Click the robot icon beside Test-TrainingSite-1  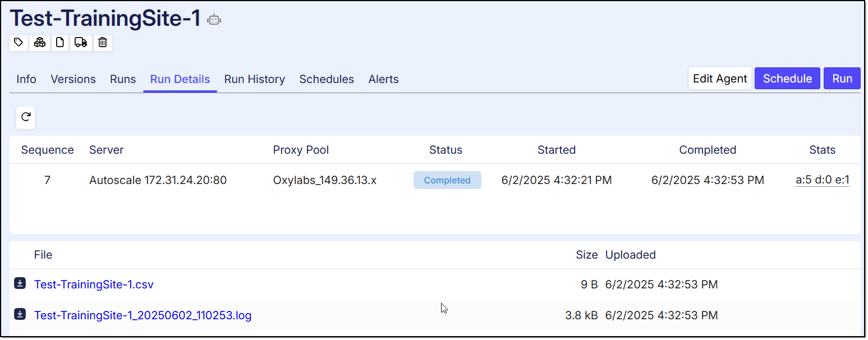pyautogui.click(x=214, y=20)
